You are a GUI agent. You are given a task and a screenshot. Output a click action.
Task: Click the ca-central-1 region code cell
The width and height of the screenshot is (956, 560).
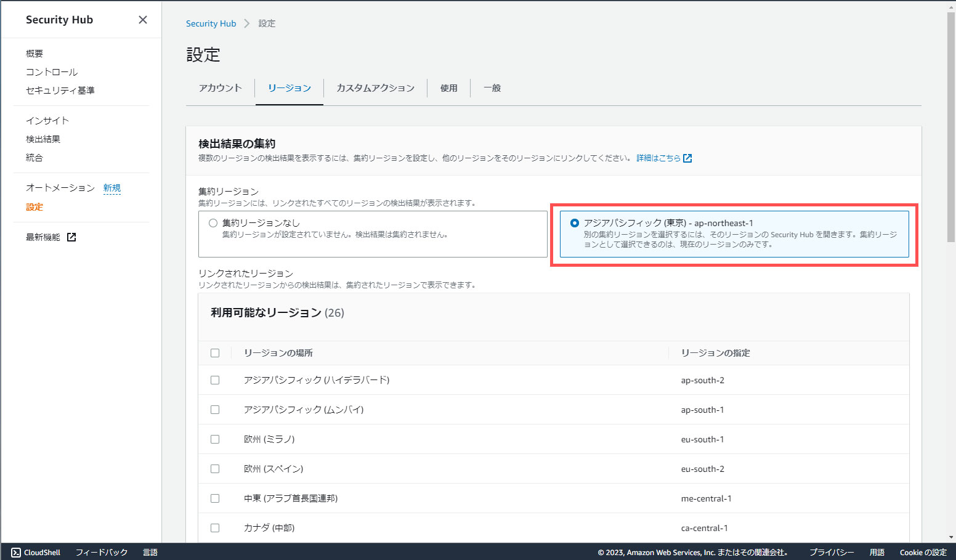tap(705, 528)
